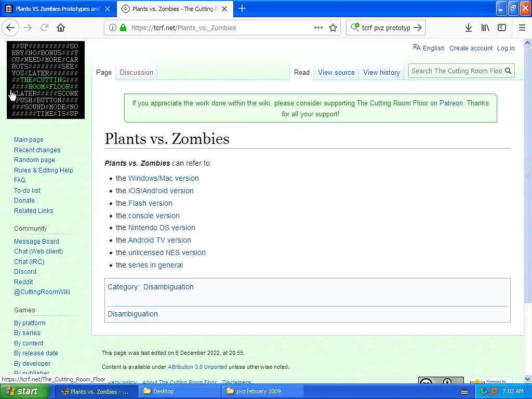Open the series in general link
The height and width of the screenshot is (399, 532).
[155, 265]
